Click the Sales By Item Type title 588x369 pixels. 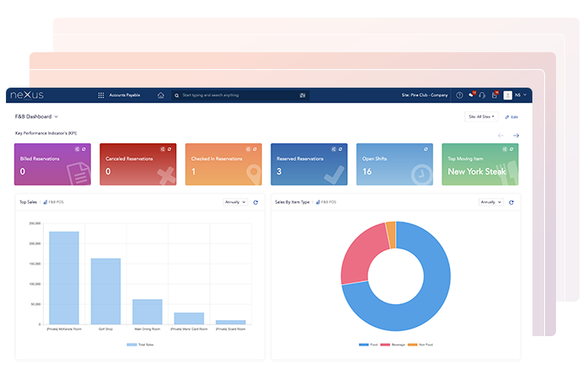292,202
